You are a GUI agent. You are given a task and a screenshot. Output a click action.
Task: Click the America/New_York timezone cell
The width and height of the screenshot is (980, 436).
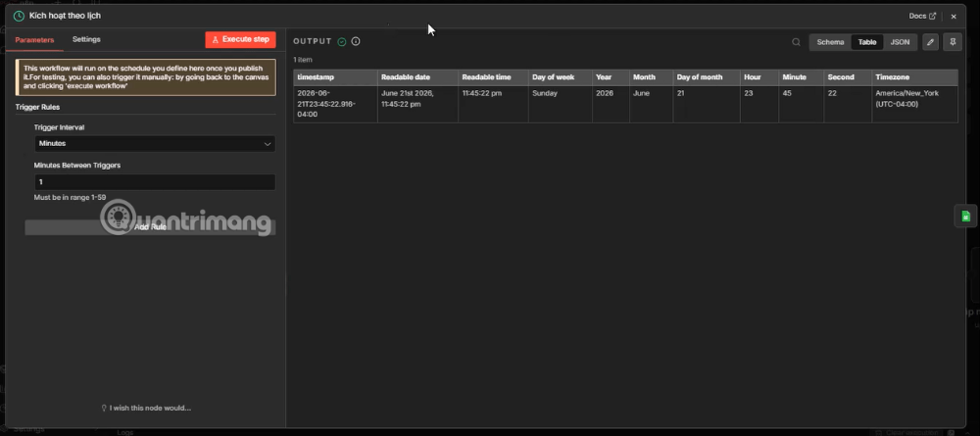click(x=915, y=104)
